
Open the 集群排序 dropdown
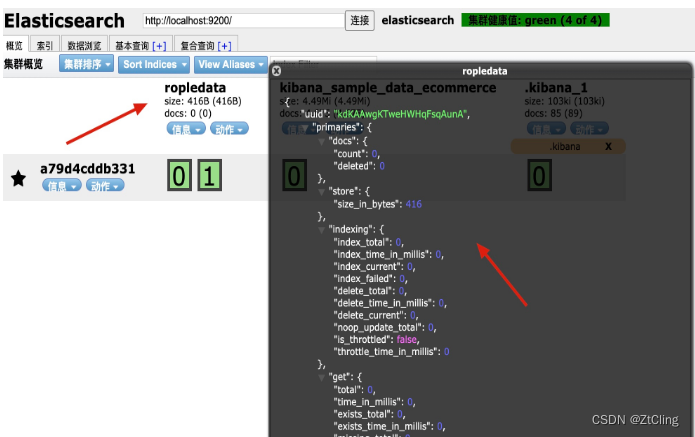pos(86,64)
